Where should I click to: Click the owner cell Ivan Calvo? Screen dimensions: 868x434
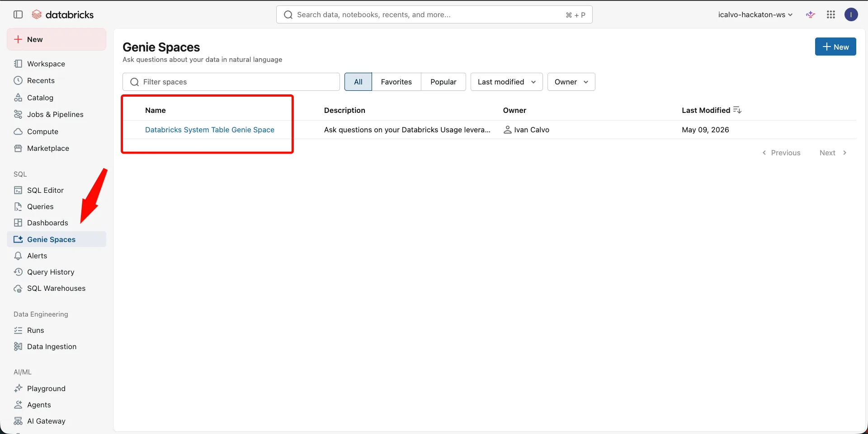526,130
